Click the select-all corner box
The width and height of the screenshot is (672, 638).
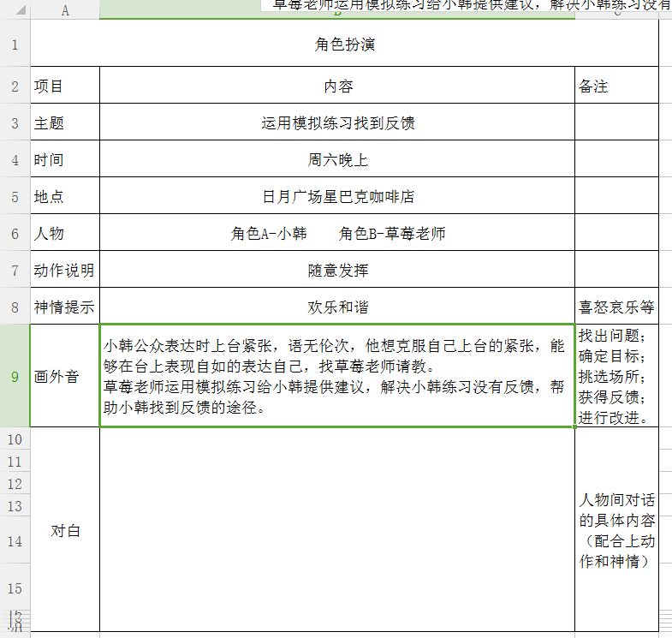coord(15,9)
